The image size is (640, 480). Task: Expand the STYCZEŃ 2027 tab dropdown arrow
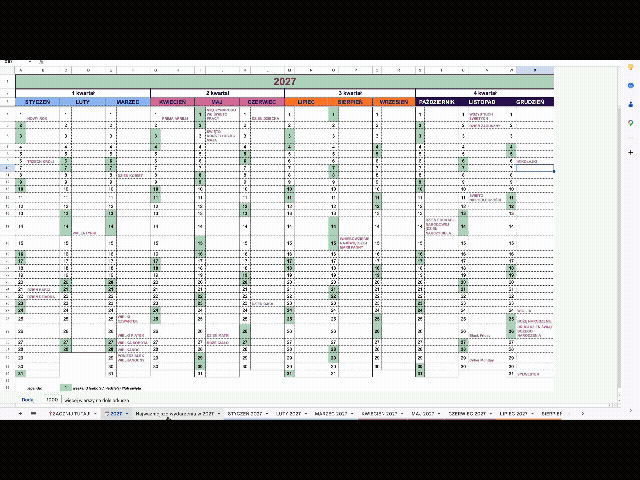coord(267,413)
